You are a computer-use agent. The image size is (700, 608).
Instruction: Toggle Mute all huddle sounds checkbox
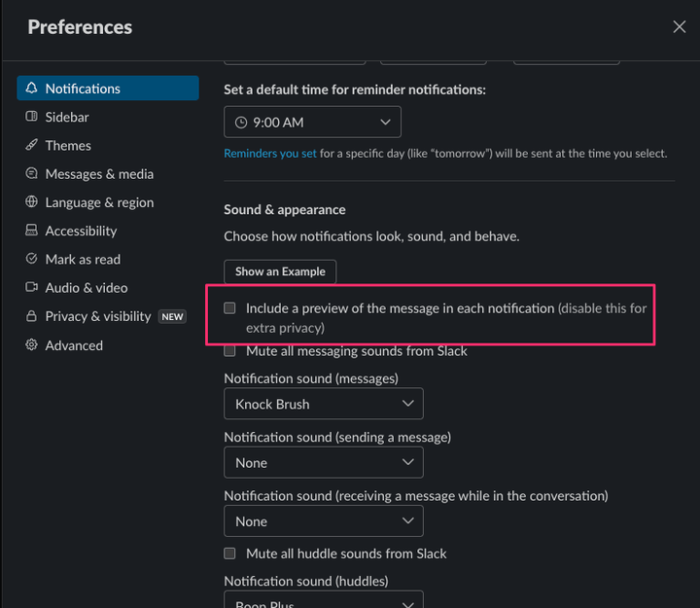point(230,554)
